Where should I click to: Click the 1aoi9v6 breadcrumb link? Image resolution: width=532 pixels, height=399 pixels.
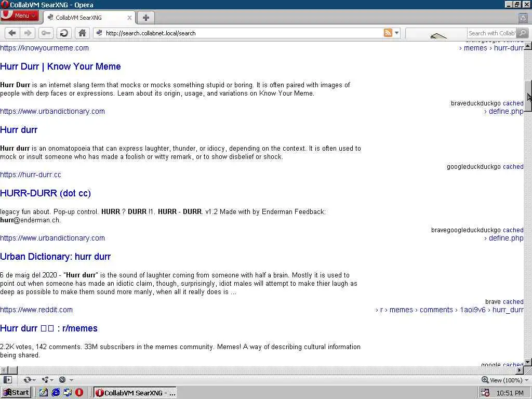(x=473, y=310)
